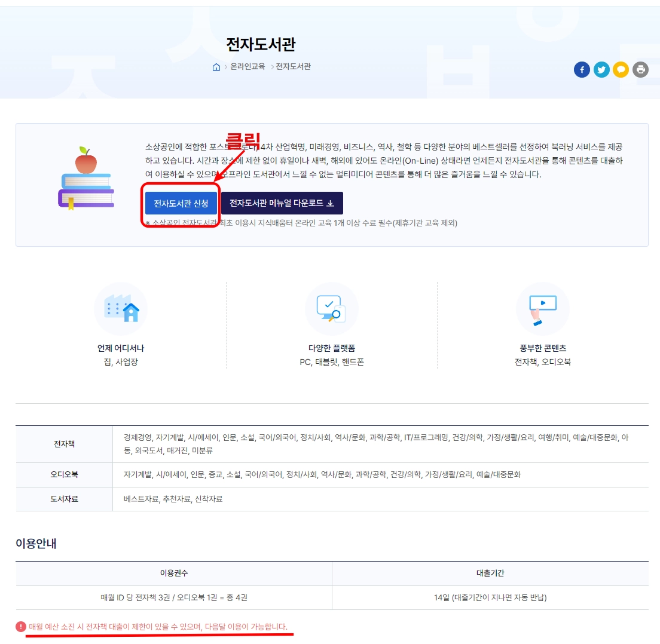Click the 다양한 플랫폼 monitor icon
The width and height of the screenshot is (660, 644).
click(x=332, y=308)
